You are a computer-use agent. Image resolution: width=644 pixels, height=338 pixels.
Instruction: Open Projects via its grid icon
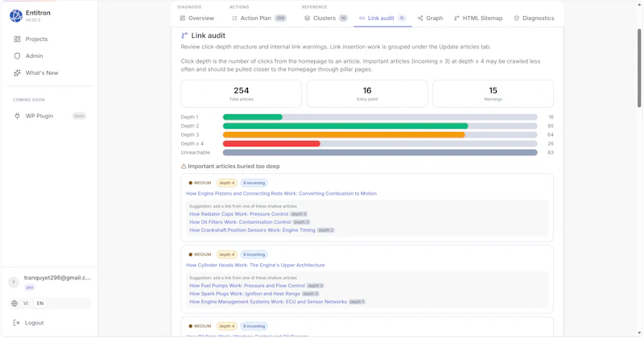(x=17, y=39)
